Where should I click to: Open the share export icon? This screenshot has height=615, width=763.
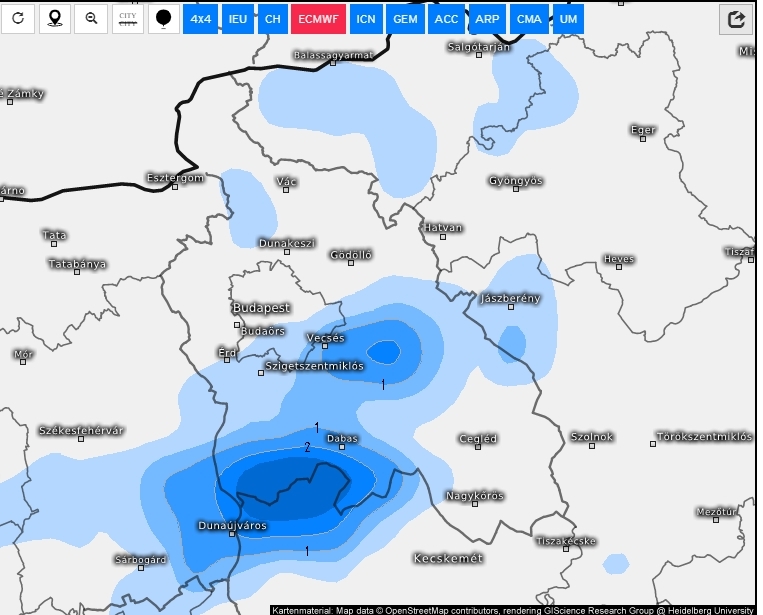click(736, 19)
